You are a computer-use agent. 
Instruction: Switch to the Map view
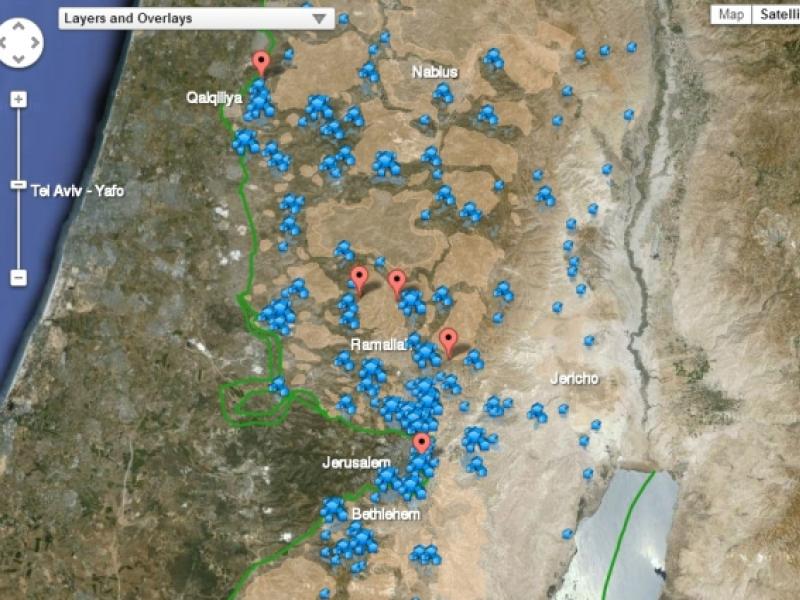(731, 14)
